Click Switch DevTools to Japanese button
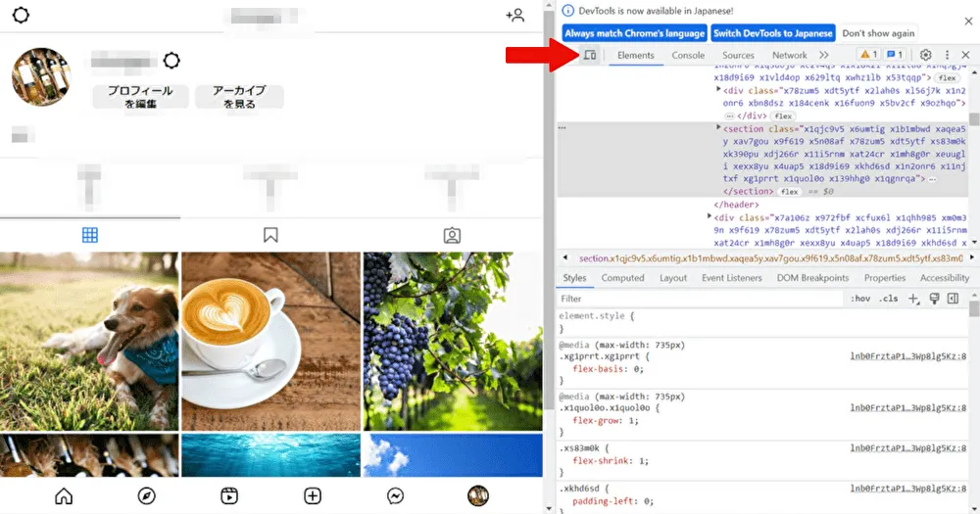Screen dimensions: 980x514 773,33
